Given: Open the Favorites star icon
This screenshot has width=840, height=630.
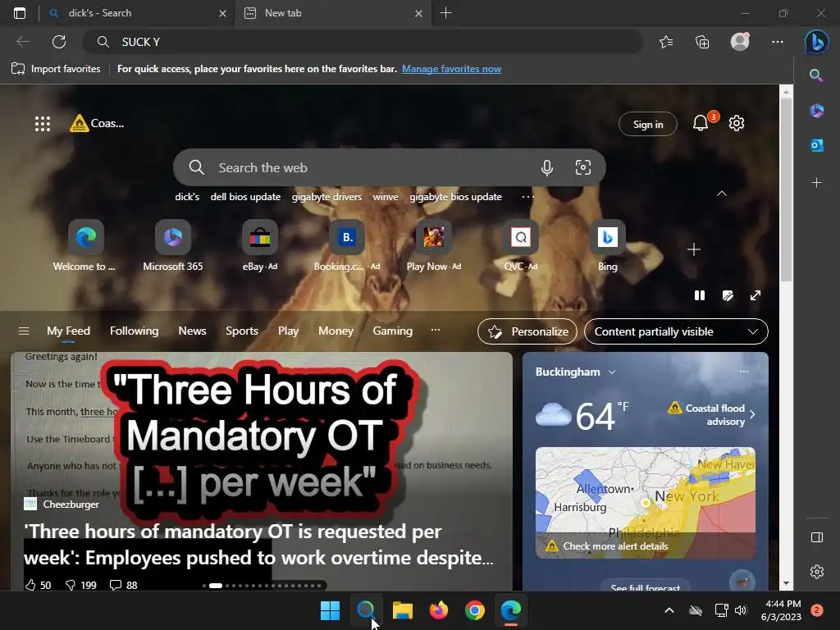Looking at the screenshot, I should [666, 42].
